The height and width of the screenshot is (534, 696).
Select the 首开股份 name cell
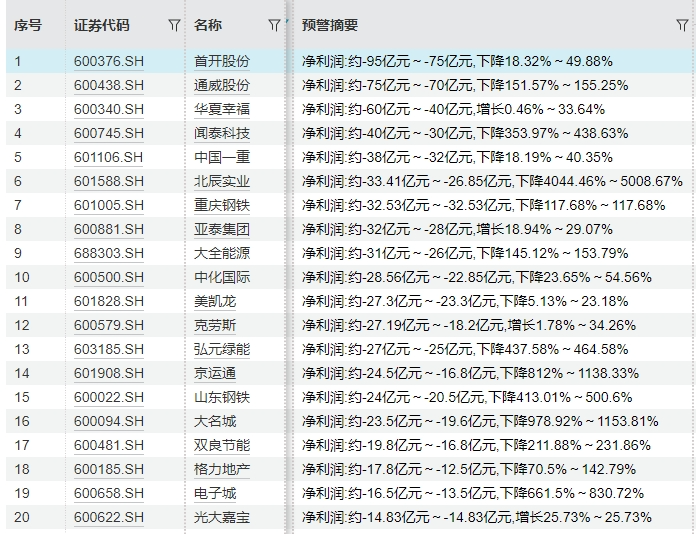tap(222, 61)
